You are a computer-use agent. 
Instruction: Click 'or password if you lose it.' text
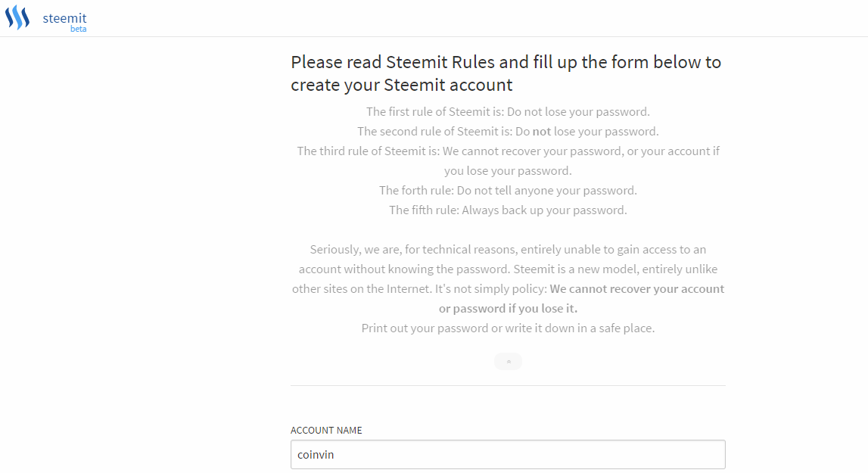coord(508,308)
